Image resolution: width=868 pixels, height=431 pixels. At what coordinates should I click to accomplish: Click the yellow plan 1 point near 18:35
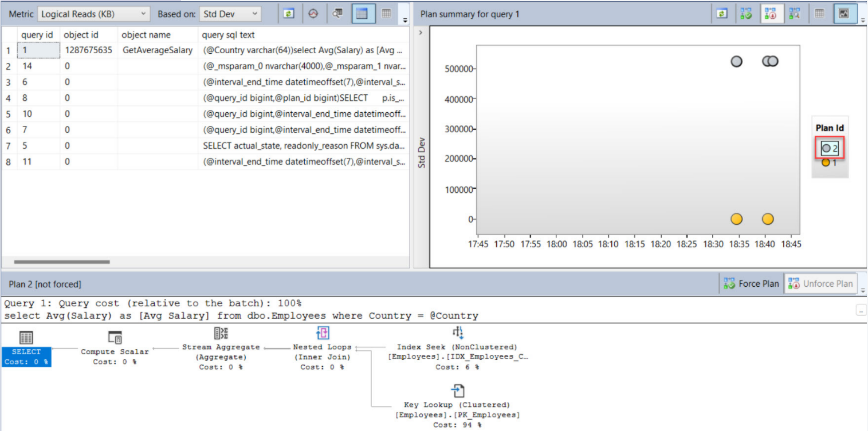(737, 219)
